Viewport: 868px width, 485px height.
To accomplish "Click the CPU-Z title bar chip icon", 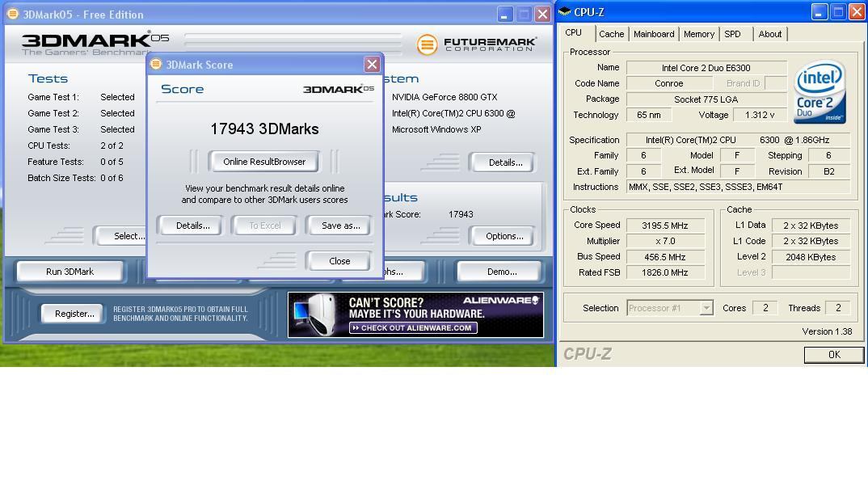I will click(565, 11).
